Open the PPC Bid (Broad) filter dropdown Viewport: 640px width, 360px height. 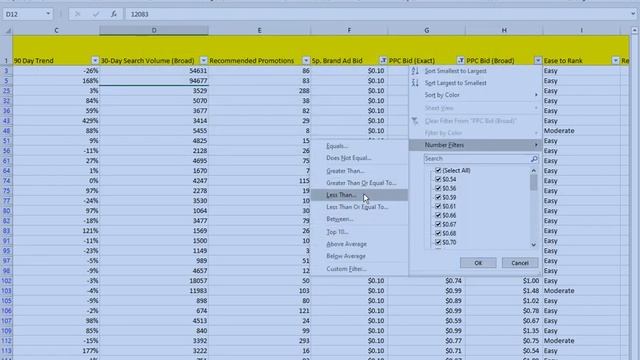click(x=538, y=61)
